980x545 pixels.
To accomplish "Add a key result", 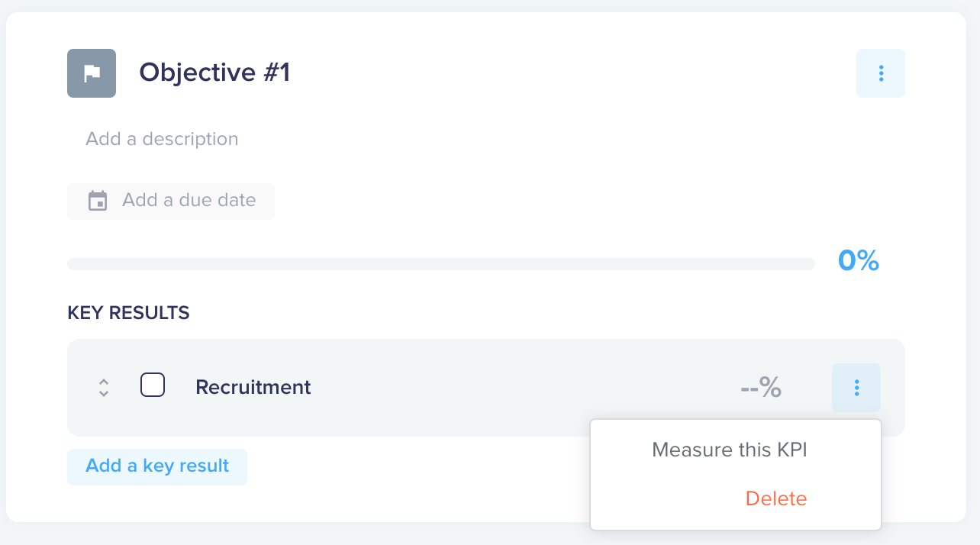I will 157,466.
